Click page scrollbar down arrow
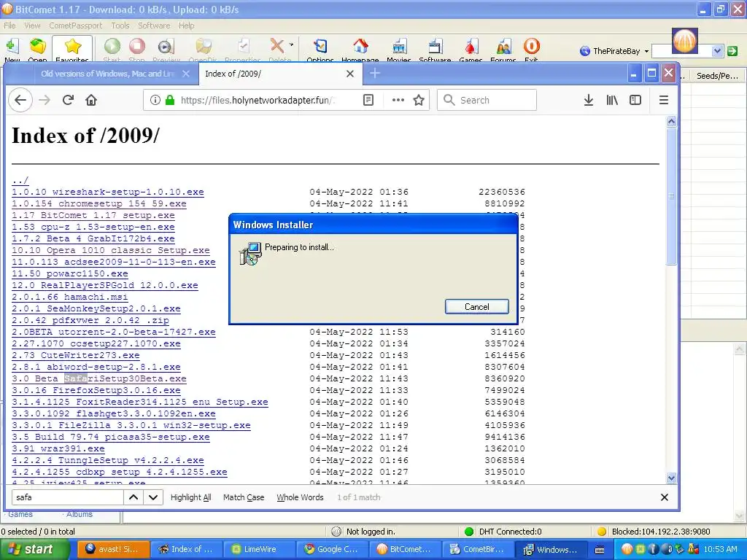The image size is (747, 560). 671,478
